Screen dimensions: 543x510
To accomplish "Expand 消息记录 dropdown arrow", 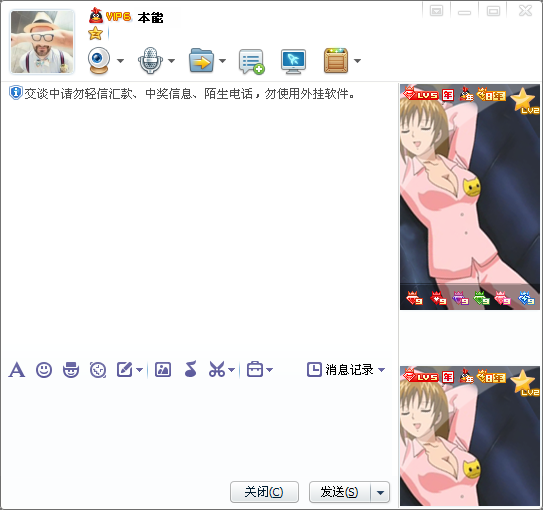I will coord(381,370).
